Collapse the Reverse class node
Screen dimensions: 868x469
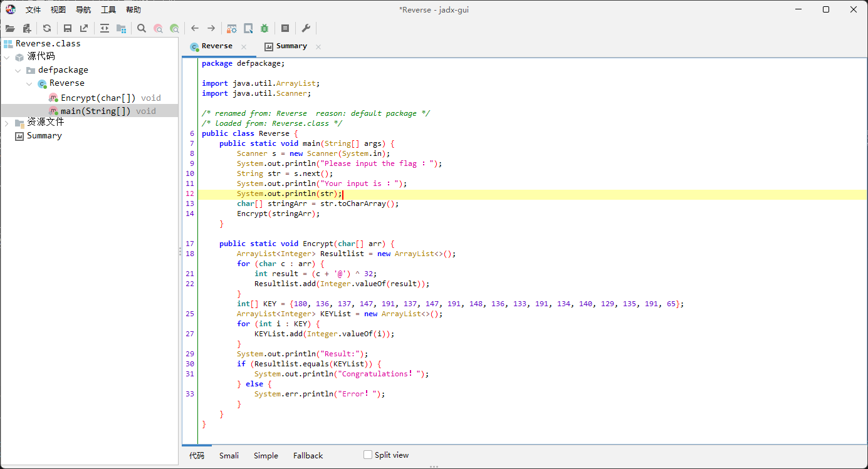click(x=29, y=83)
